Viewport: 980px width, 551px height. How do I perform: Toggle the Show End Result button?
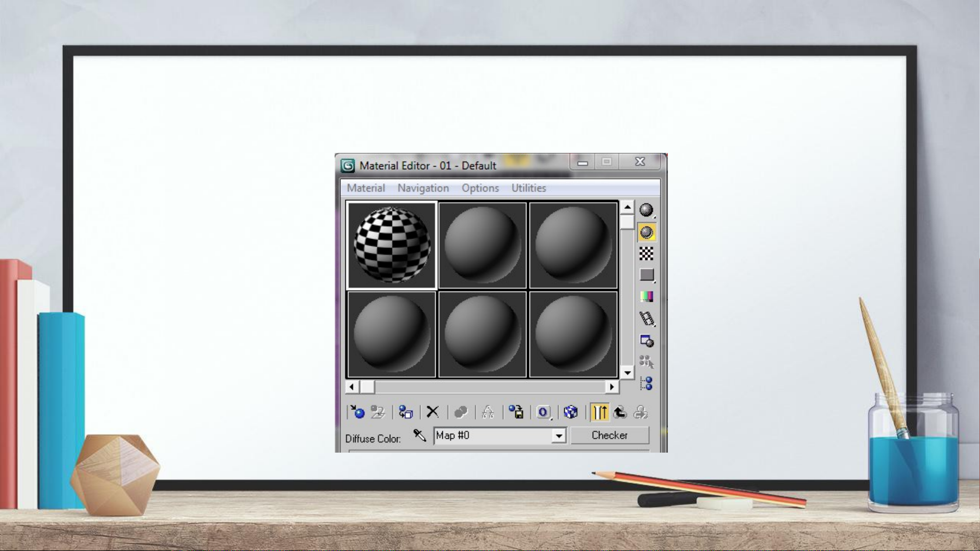[599, 412]
